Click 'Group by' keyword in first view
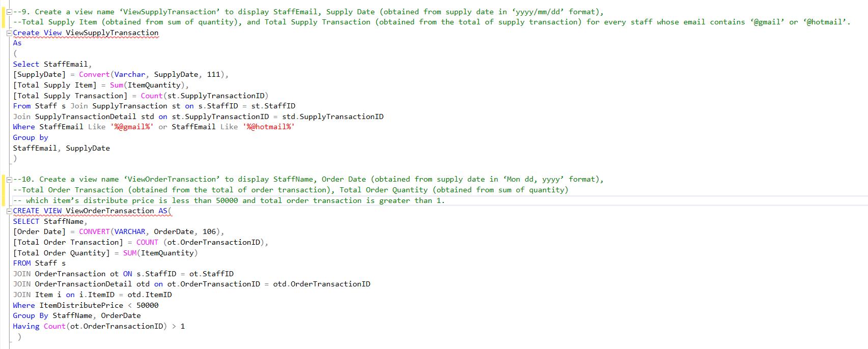Viewport: 868px width, 349px height. tap(31, 137)
